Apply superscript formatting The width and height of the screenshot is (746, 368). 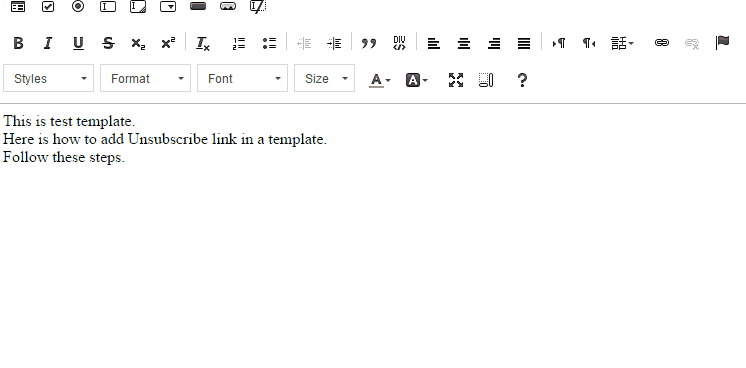168,43
